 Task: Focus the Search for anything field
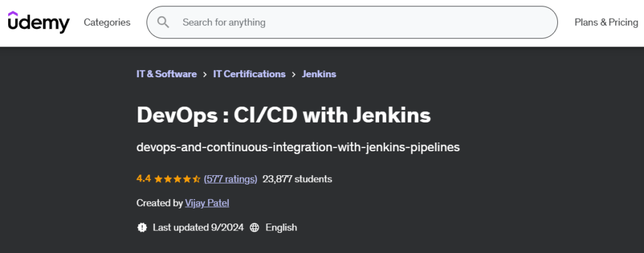click(x=352, y=22)
